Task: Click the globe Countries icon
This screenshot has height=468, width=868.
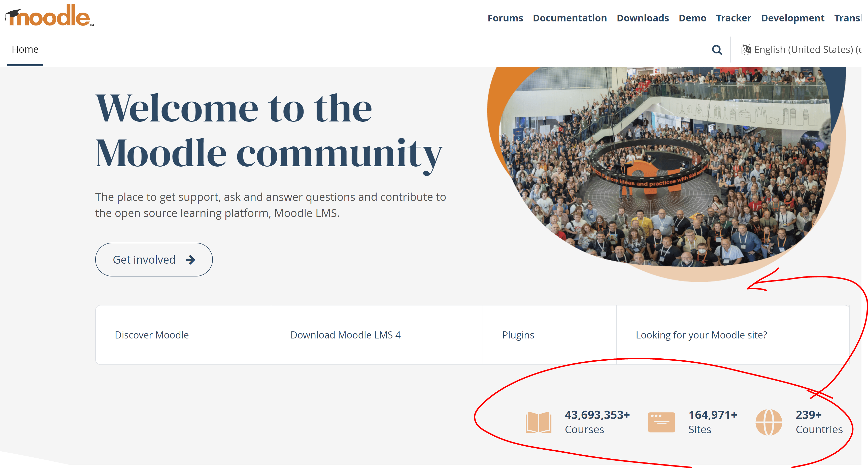Action: pos(769,422)
